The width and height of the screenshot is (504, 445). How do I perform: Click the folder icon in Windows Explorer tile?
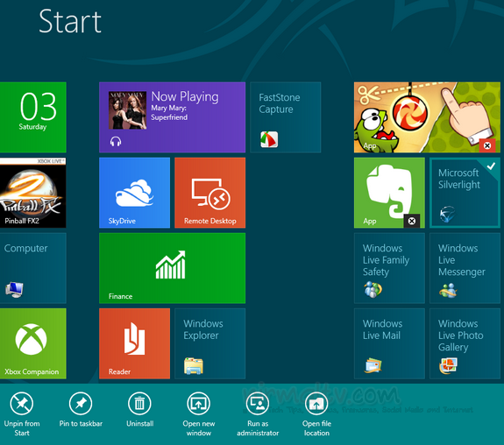(194, 366)
